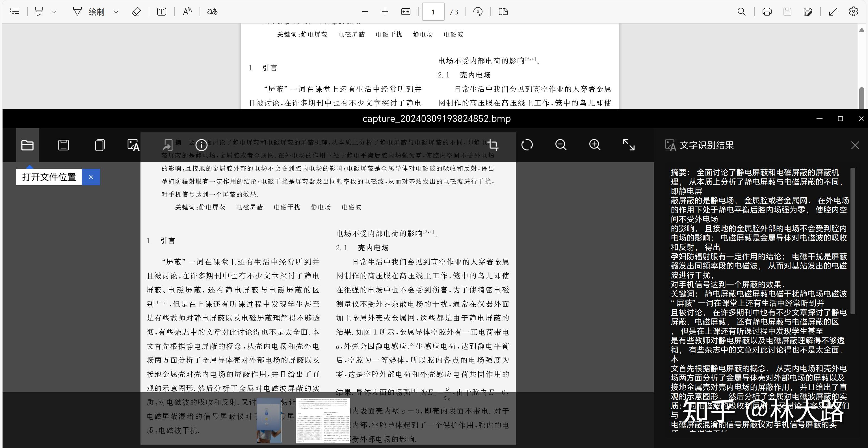Rotate the image in image viewer
This screenshot has width=868, height=448.
(x=527, y=145)
